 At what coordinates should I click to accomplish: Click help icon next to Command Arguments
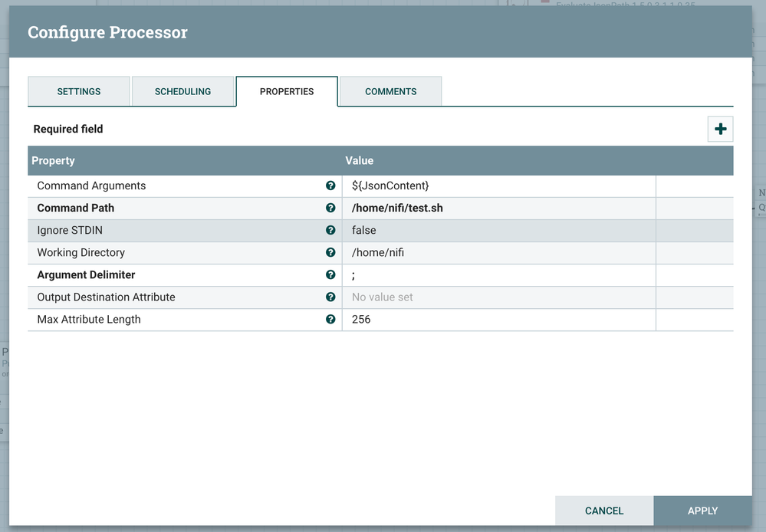coord(330,186)
